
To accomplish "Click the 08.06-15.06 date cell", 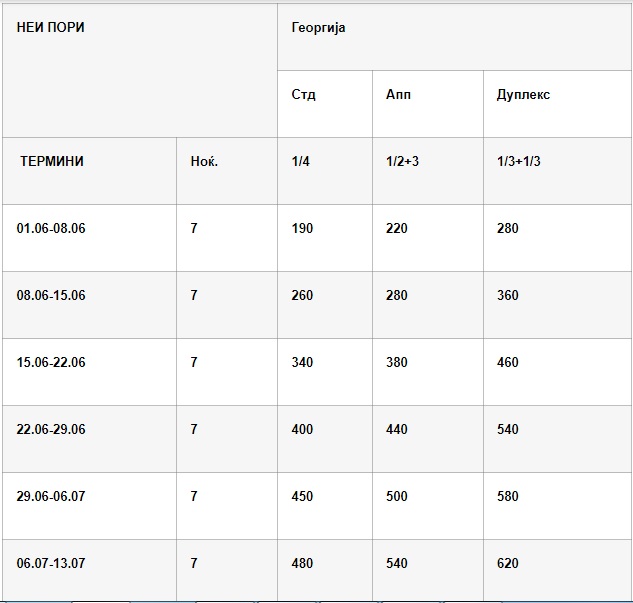I will click(51, 295).
